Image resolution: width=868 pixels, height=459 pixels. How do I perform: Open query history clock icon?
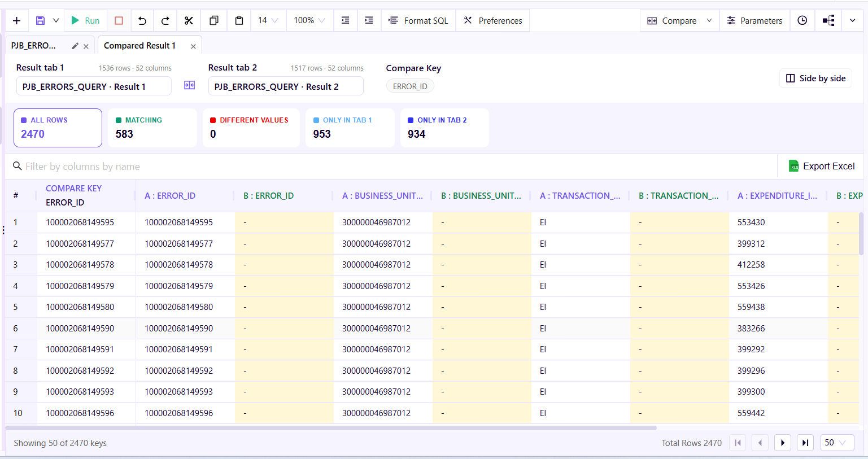click(802, 21)
